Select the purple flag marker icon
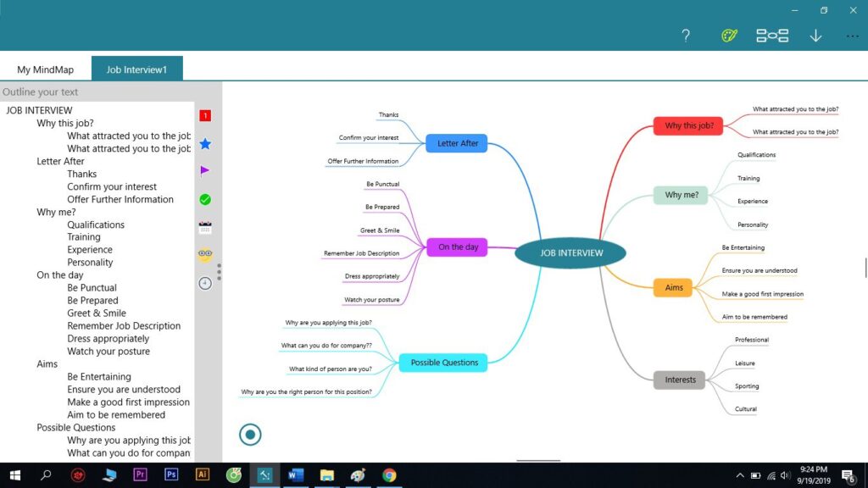 [x=205, y=170]
